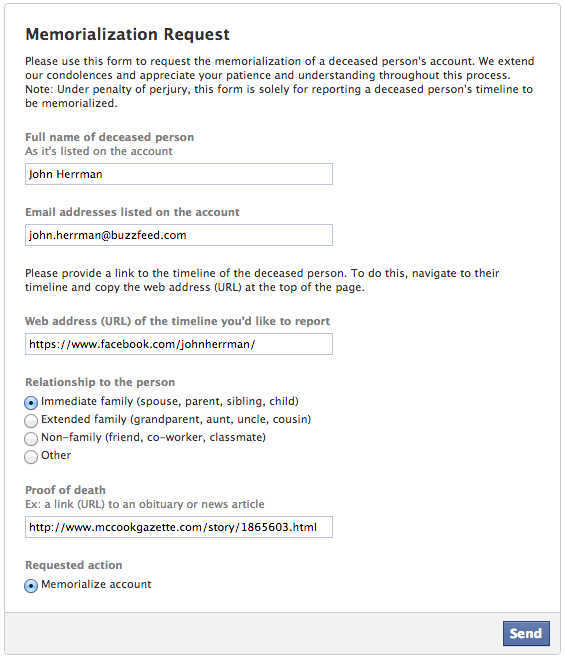Click the proof of death URL field
Image resolution: width=565 pixels, height=659 pixels.
click(x=179, y=527)
